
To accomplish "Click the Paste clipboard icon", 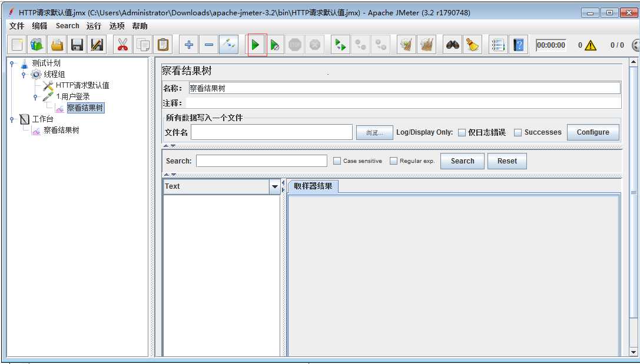I will pos(163,45).
